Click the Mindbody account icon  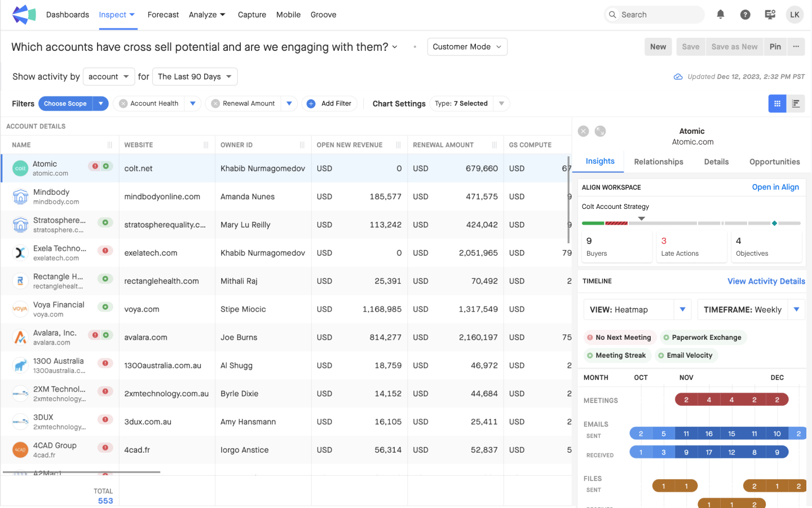click(x=20, y=196)
